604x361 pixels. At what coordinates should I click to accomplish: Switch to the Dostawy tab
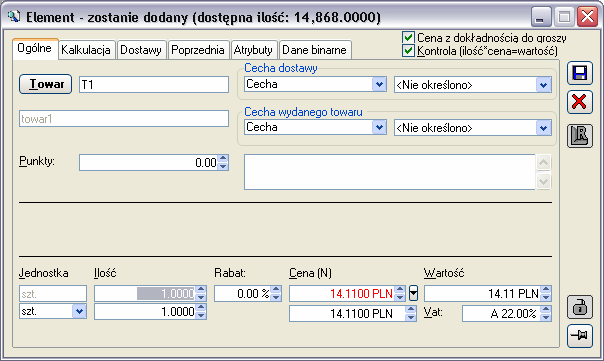[141, 50]
